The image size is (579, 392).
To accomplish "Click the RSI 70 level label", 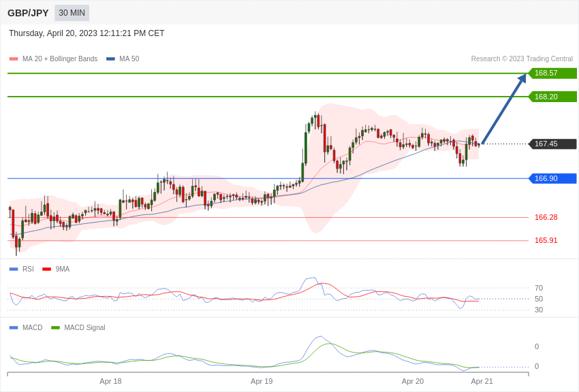I will [x=539, y=288].
